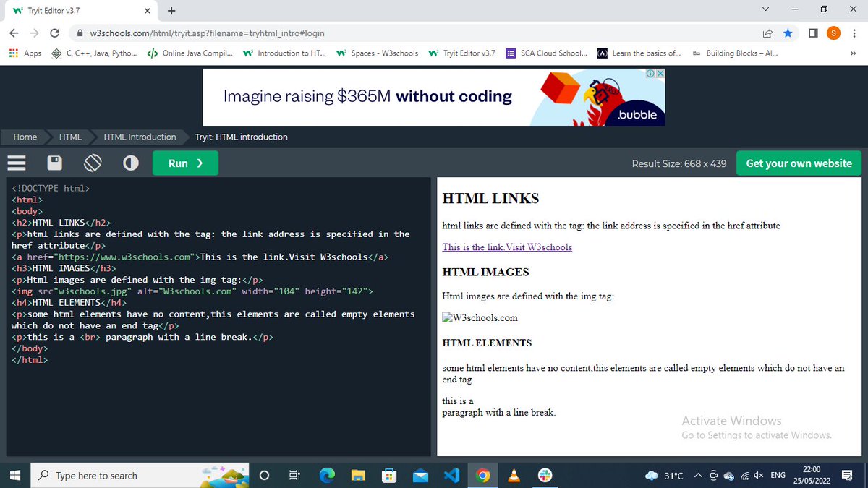This screenshot has width=868, height=488.
Task: Open HTML Introduction breadcrumb
Action: click(x=140, y=137)
